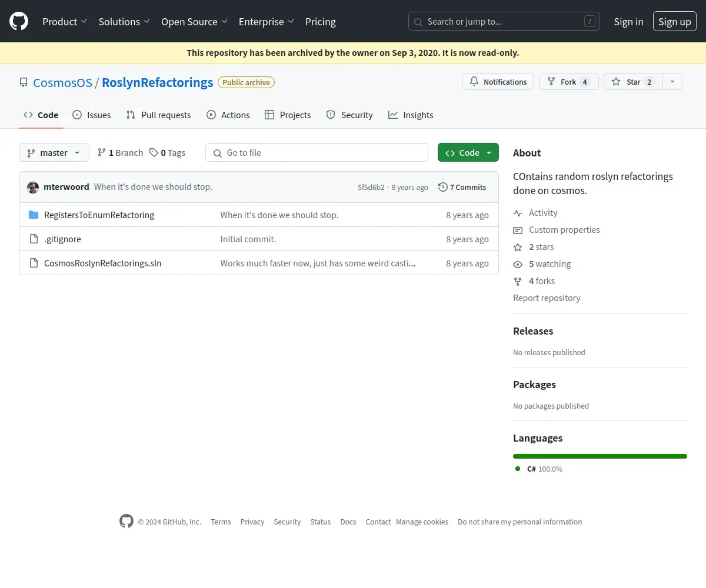Open the dropdown arrow next to Star
This screenshot has width=706, height=588.
click(672, 82)
